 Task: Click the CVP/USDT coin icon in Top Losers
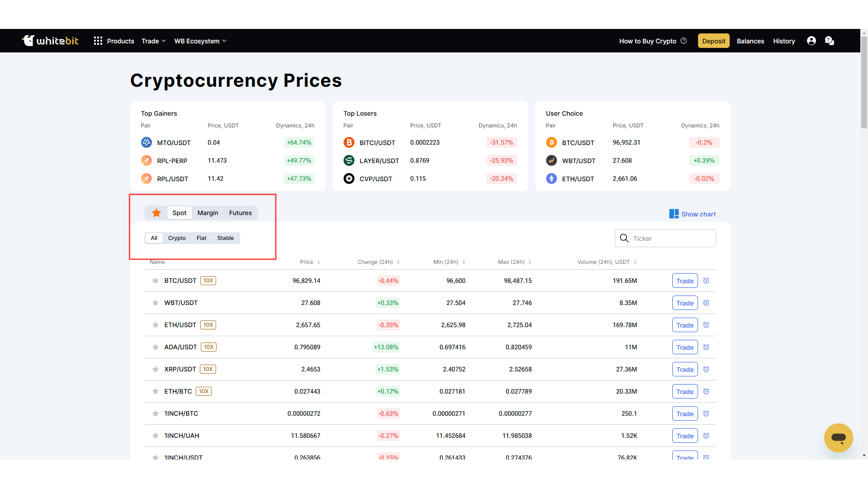click(x=349, y=178)
